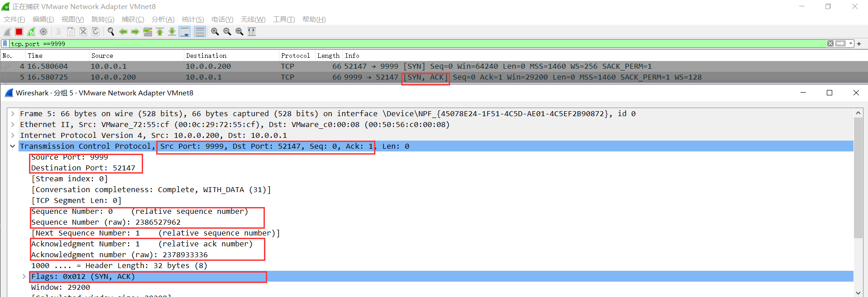Open find packet magnifier tool
Image resolution: width=868 pixels, height=297 pixels.
pyautogui.click(x=111, y=32)
